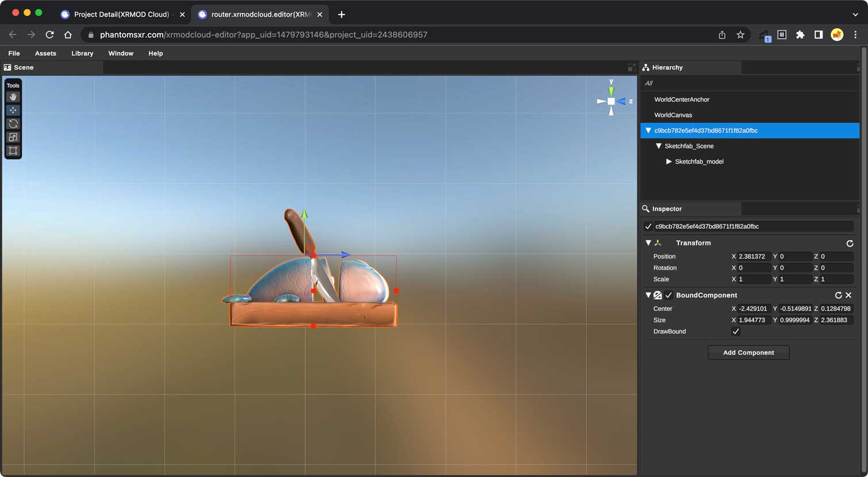Click the Hierarchy search field

pyautogui.click(x=750, y=83)
